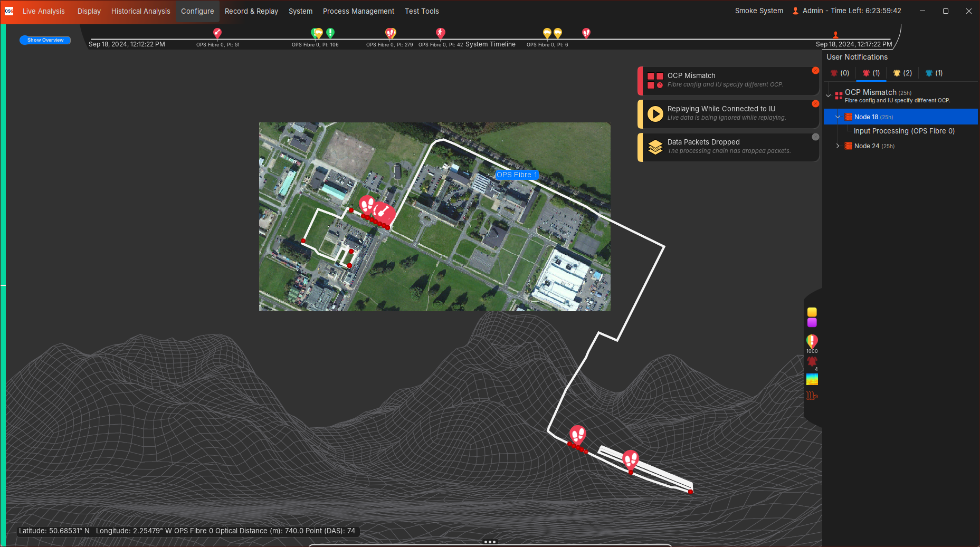
Task: Click the walking person marker on the timeline
Action: click(440, 33)
